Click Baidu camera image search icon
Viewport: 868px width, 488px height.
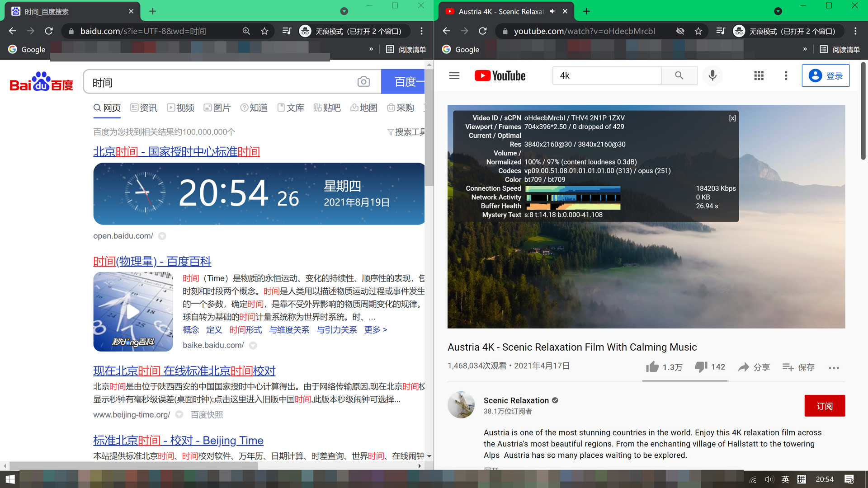[x=363, y=82]
